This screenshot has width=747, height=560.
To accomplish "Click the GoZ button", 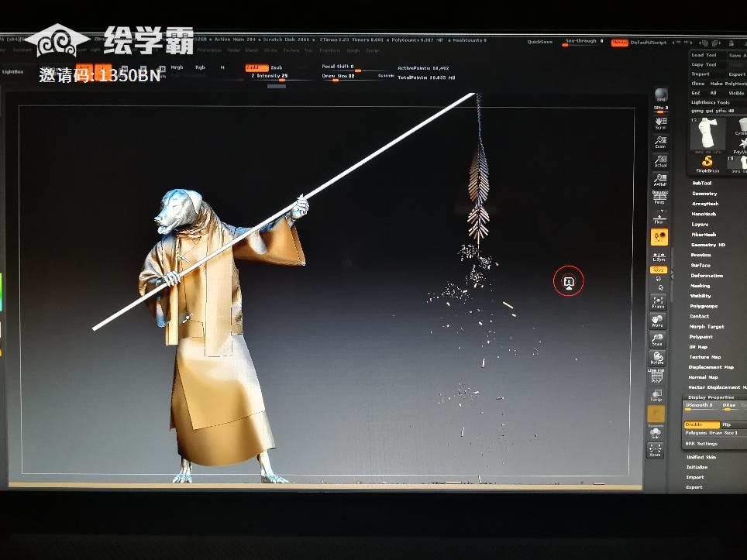I will point(696,93).
